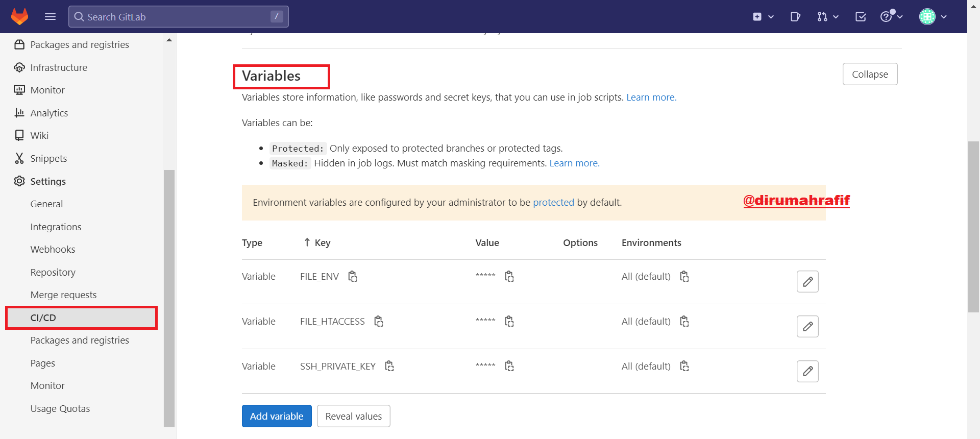The height and width of the screenshot is (439, 980).
Task: Copy FILE_ENV environment scope to clipboard
Action: coord(684,276)
